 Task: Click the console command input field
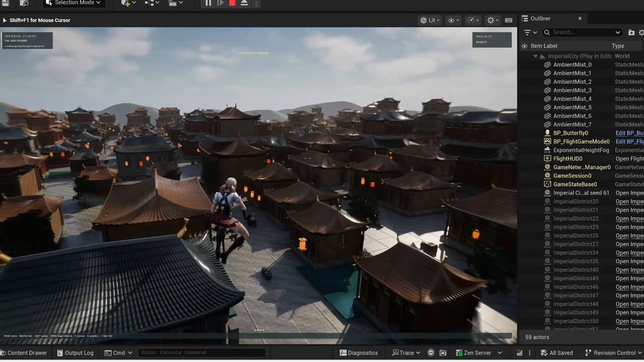tap(202, 353)
